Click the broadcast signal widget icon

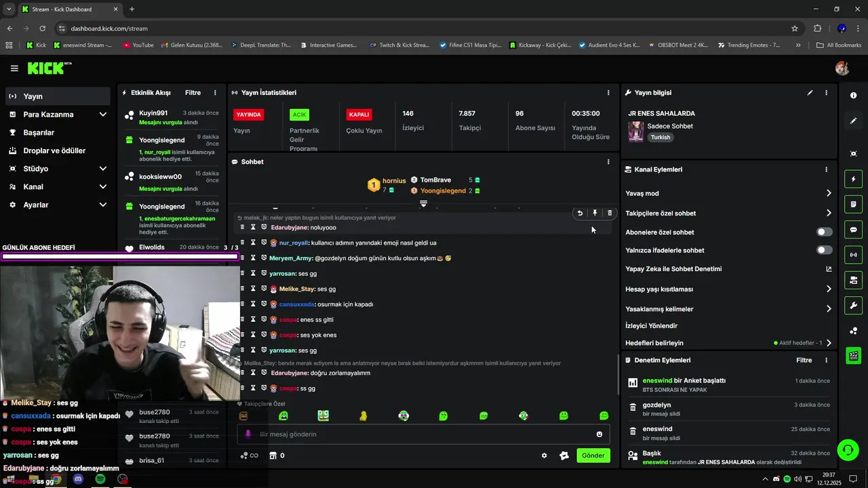[x=853, y=255]
